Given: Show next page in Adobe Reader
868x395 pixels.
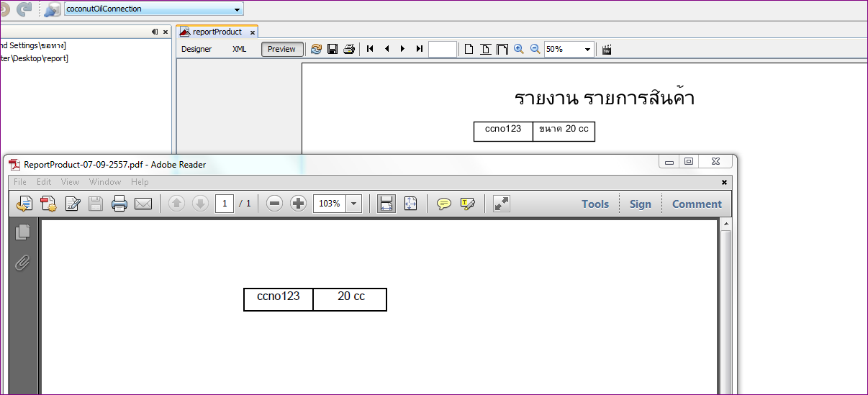Looking at the screenshot, I should point(201,204).
